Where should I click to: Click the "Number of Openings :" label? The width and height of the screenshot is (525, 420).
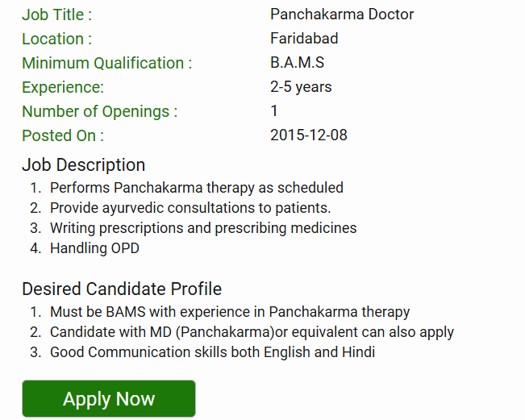coord(99,111)
